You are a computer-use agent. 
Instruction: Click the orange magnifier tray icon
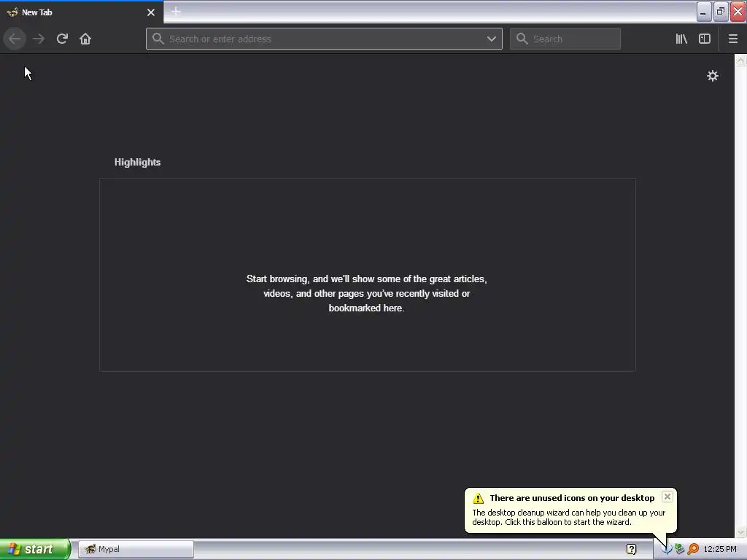pyautogui.click(x=693, y=549)
